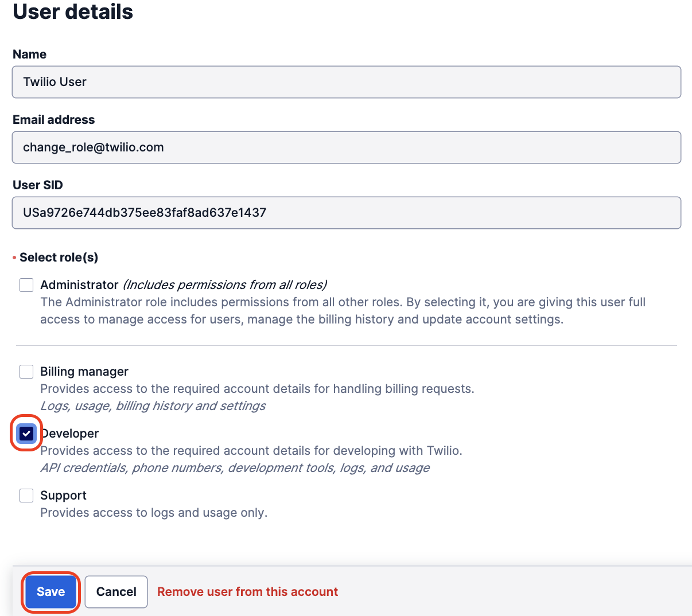Click the Cancel button

point(116,591)
